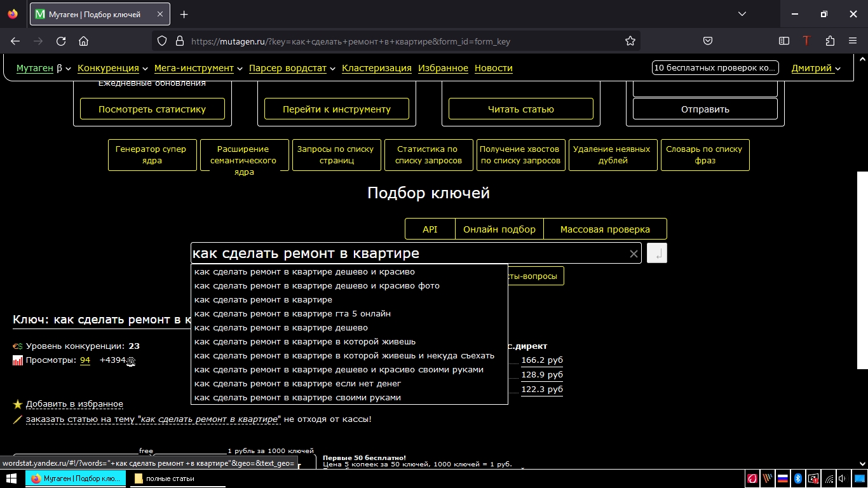868x488 pixels.
Task: Open Запросы по списку страниц tool
Action: (x=337, y=155)
